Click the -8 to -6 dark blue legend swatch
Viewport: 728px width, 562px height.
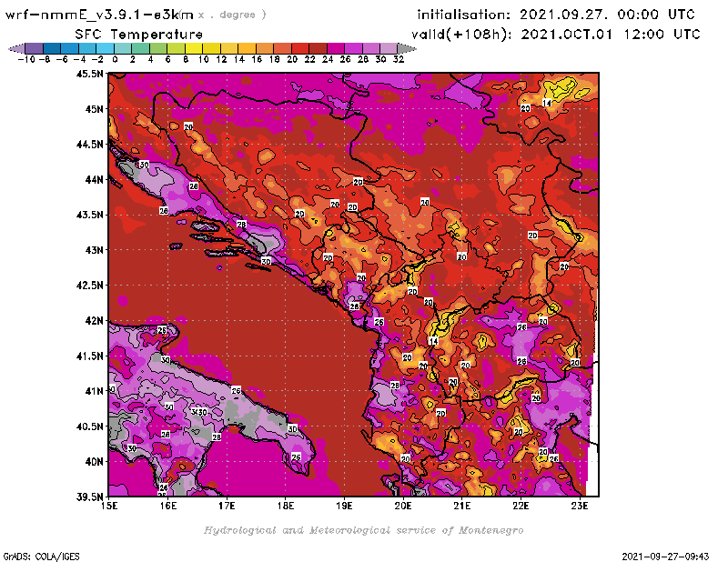coord(53,48)
